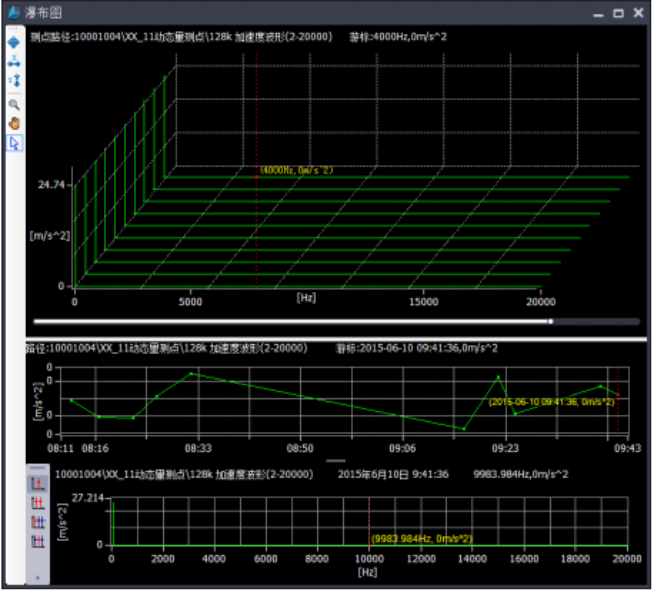
Task: Select the double red cursor mode icon
Action: [x=38, y=503]
